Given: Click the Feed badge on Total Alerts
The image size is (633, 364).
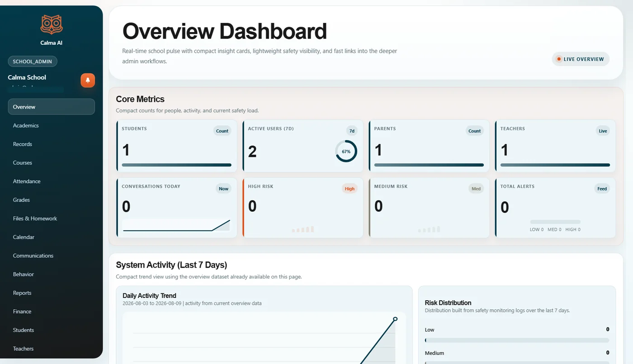Looking at the screenshot, I should pos(602,189).
